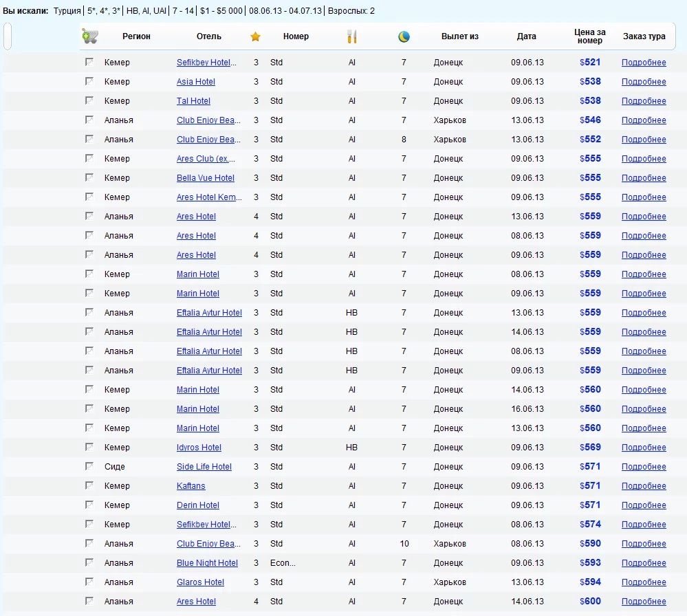Viewport: 687px width, 616px height.
Task: Click Подробнее for the $521 tour
Action: tap(644, 62)
